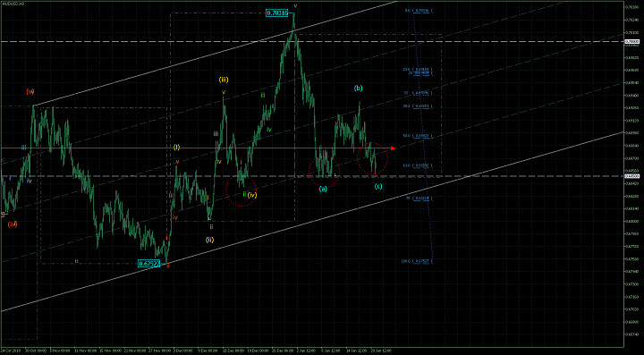Screen dimensions: 644x355
Task: Click the cyan (a) wave label
Action: click(x=323, y=189)
